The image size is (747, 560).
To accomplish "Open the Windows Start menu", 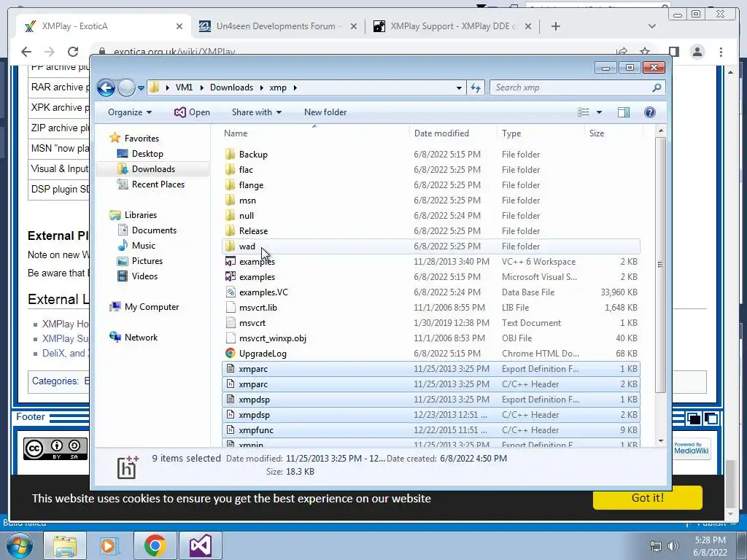I will (20, 545).
